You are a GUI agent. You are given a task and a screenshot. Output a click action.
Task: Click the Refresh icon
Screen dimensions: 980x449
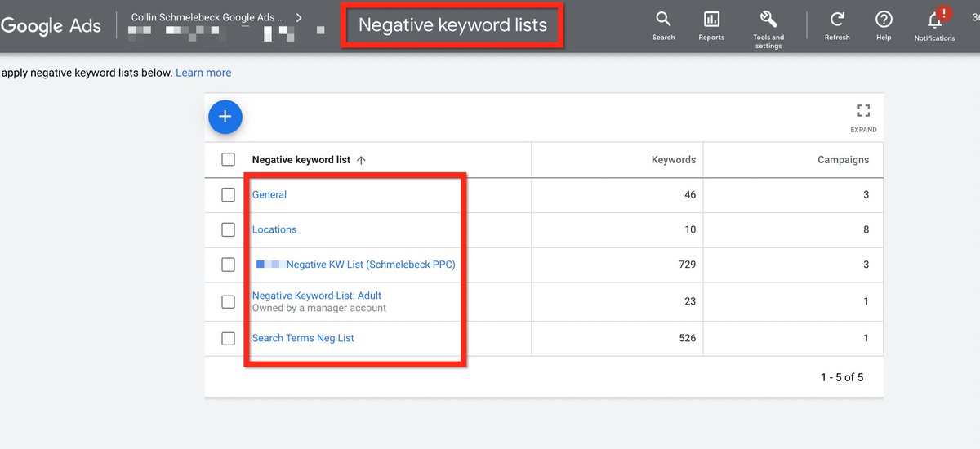pyautogui.click(x=837, y=25)
